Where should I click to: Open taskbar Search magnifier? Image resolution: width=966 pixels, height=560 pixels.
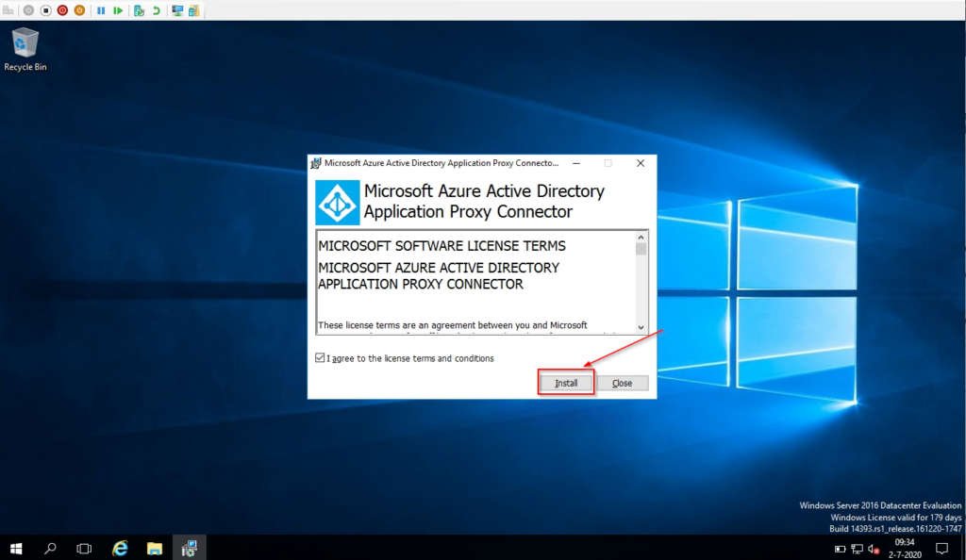51,548
